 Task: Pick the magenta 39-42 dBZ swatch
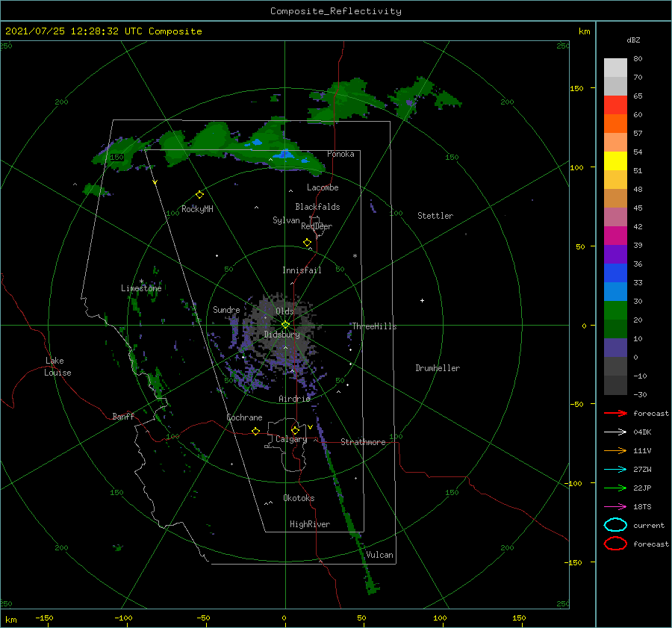click(x=615, y=235)
